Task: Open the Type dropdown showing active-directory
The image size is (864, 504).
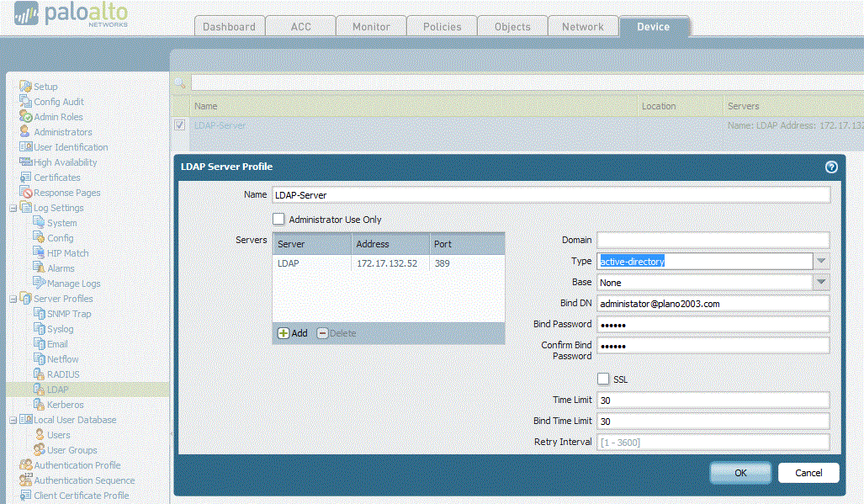Action: pyautogui.click(x=820, y=261)
